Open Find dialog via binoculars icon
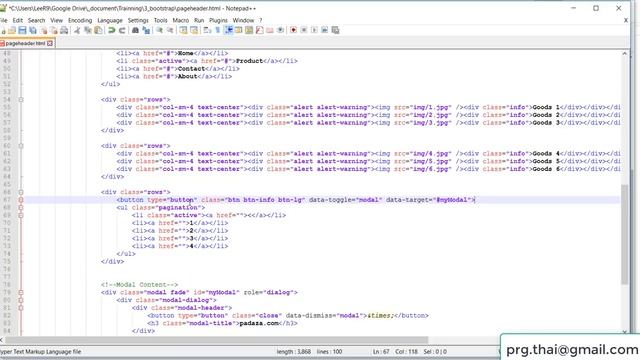Viewport: 640px width, 360px height. [x=135, y=30]
